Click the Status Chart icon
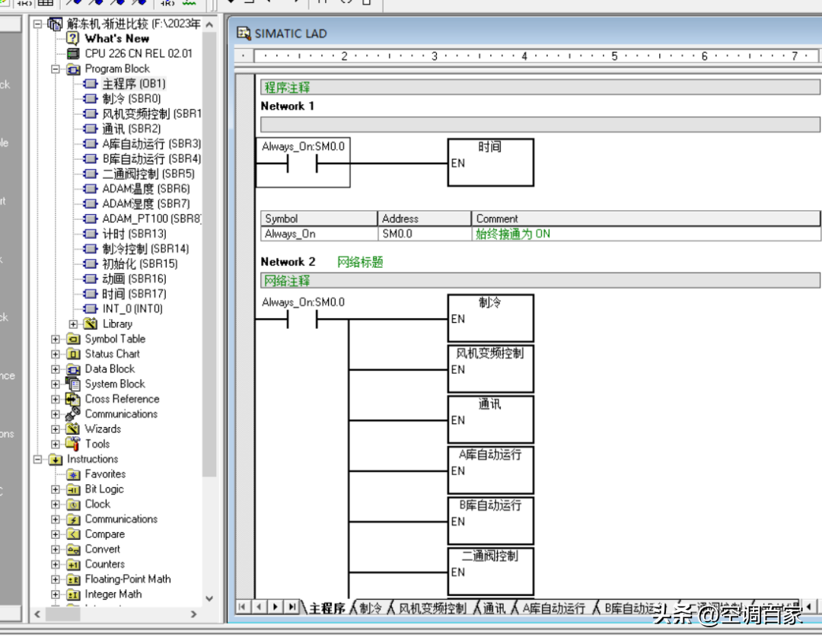 73,354
